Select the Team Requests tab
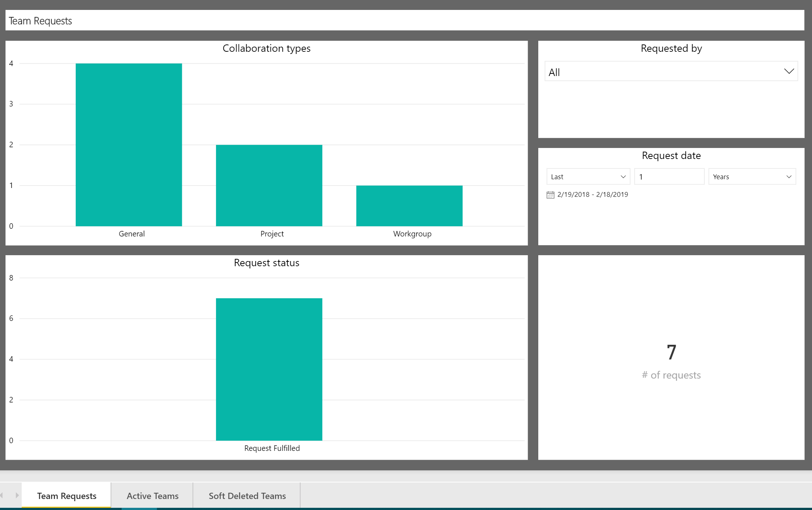812x510 pixels. [67, 496]
